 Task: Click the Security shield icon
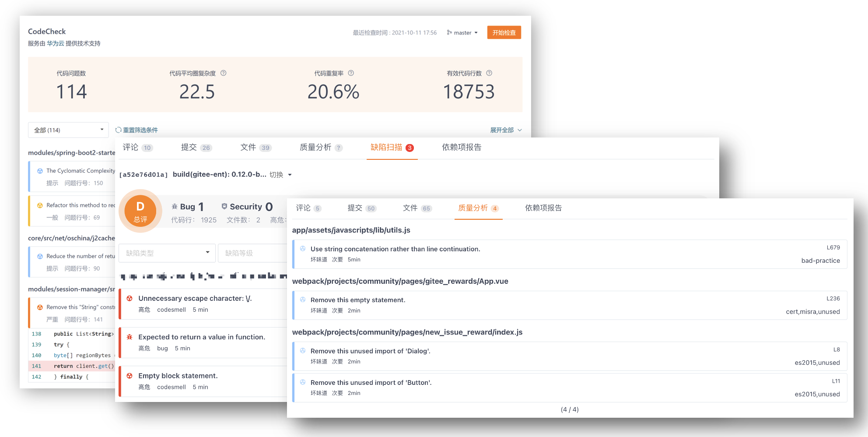224,206
